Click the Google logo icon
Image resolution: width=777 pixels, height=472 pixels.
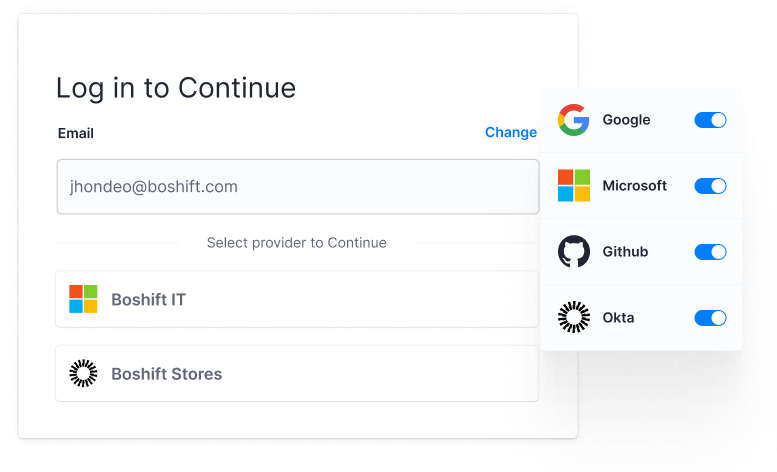tap(573, 120)
